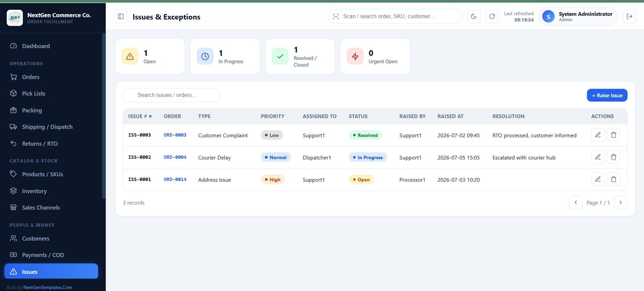
Task: Click the PRIORITY column header
Action: [272, 116]
